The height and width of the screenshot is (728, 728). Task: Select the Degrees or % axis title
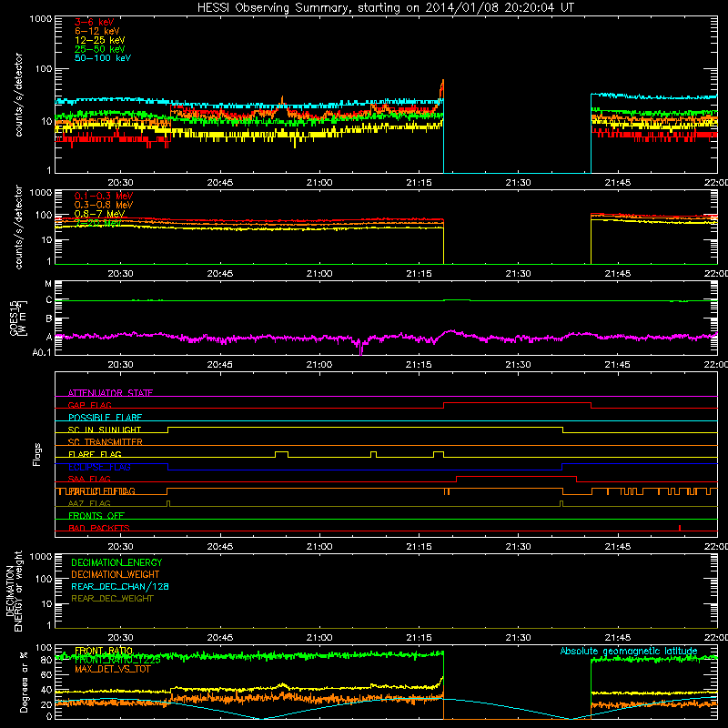coord(24,682)
